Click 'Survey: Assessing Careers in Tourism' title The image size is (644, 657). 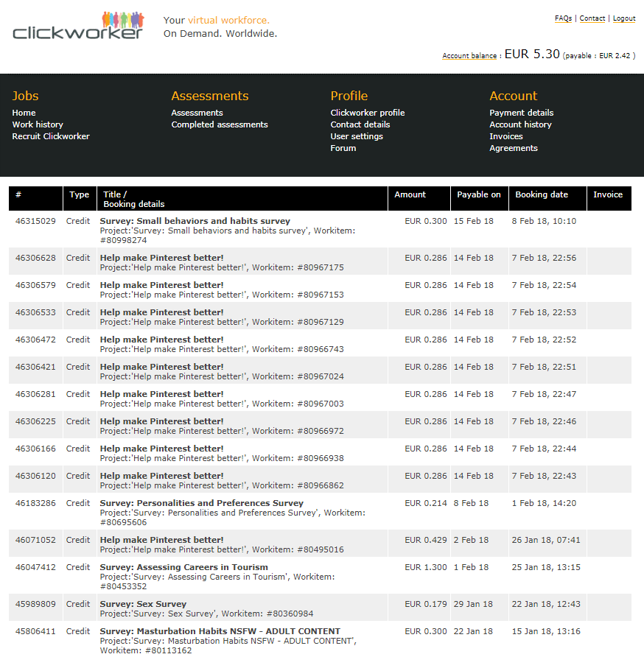click(183, 567)
